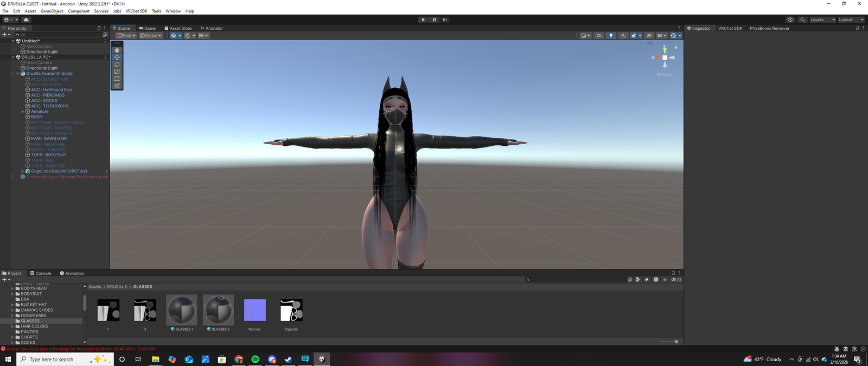Click the Steam icon in the taskbar
The height and width of the screenshot is (366, 868).
(288, 359)
